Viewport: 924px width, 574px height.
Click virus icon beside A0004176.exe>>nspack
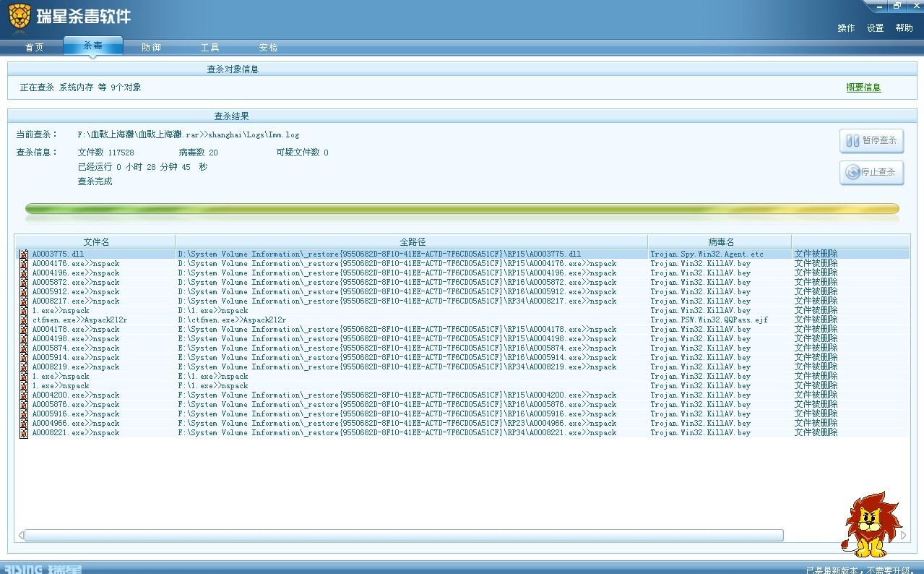point(24,264)
